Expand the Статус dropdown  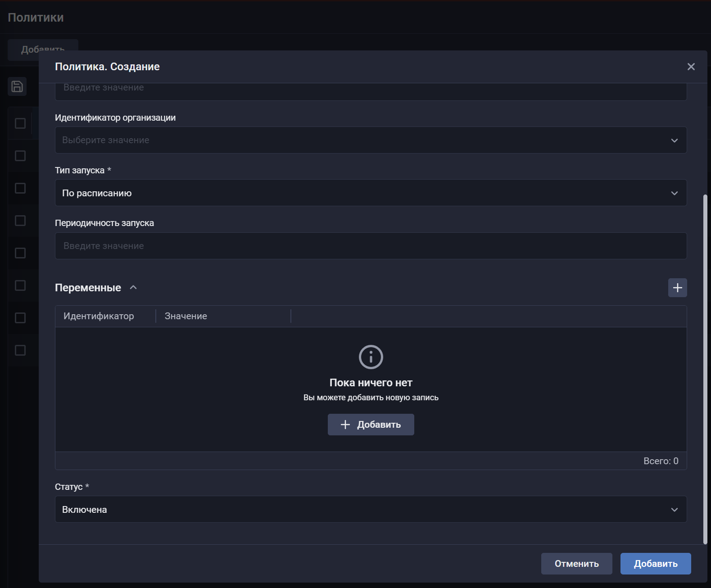tap(370, 510)
